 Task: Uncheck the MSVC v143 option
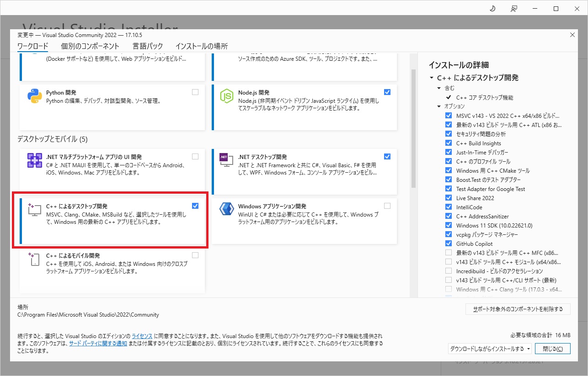[x=448, y=116]
